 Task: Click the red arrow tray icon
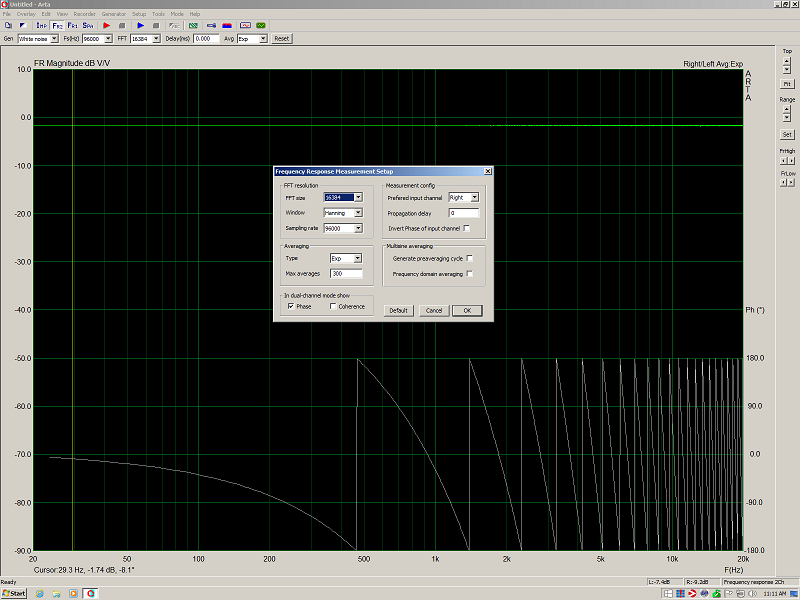[692, 593]
